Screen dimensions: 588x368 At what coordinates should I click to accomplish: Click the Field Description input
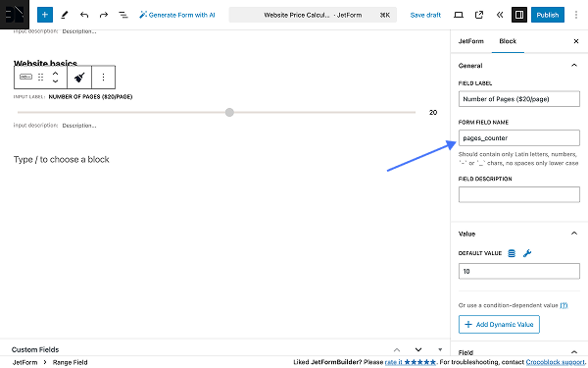(x=519, y=194)
